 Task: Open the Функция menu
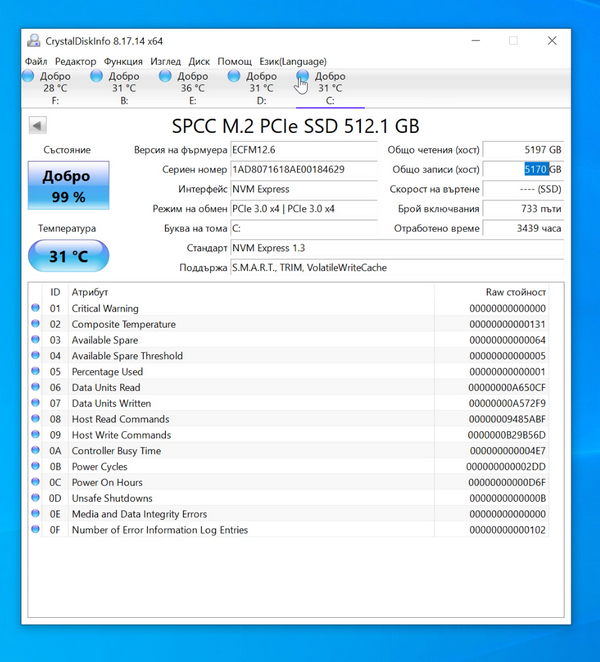(x=123, y=62)
